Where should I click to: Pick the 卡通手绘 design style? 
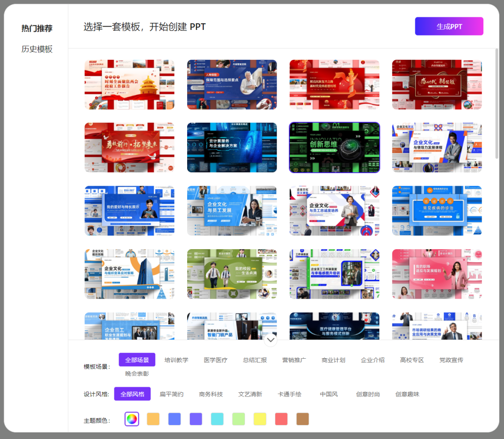[x=289, y=394]
